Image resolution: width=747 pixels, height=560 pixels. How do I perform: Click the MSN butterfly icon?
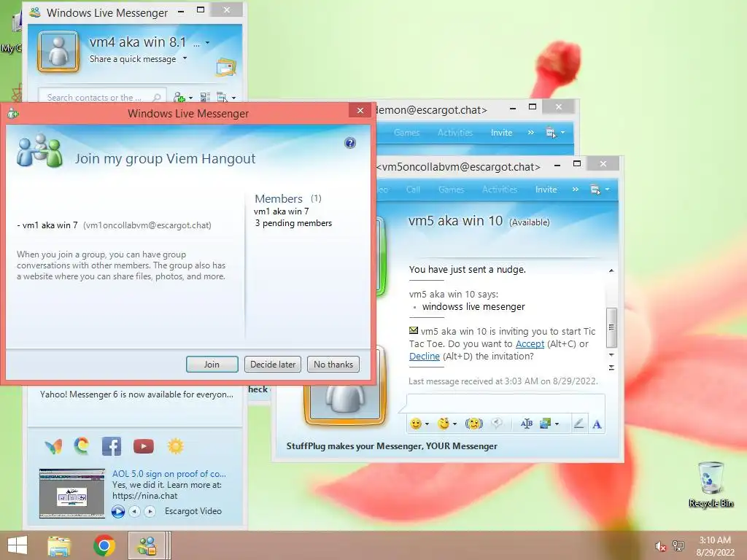(x=53, y=446)
